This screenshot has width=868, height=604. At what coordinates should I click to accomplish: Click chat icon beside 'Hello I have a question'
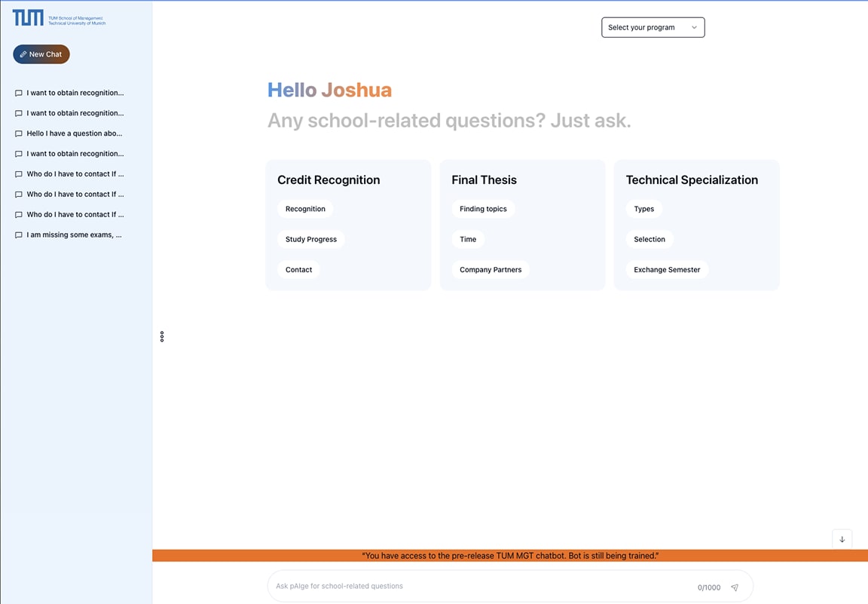[x=18, y=133]
